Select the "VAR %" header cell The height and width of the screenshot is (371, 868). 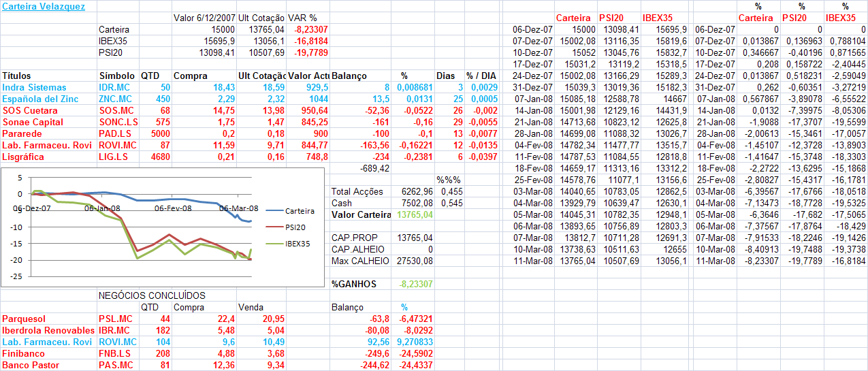click(x=303, y=18)
